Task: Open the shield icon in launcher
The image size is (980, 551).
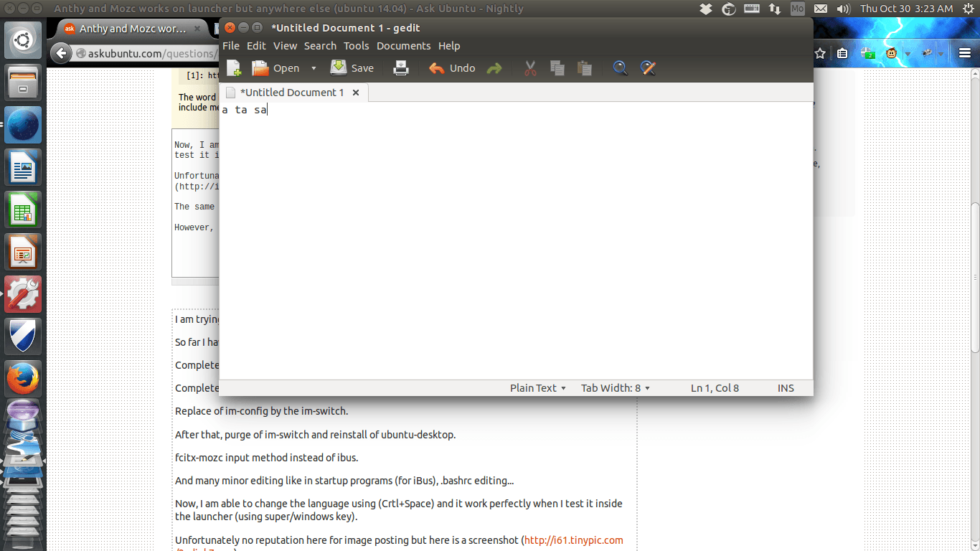Action: tap(23, 336)
